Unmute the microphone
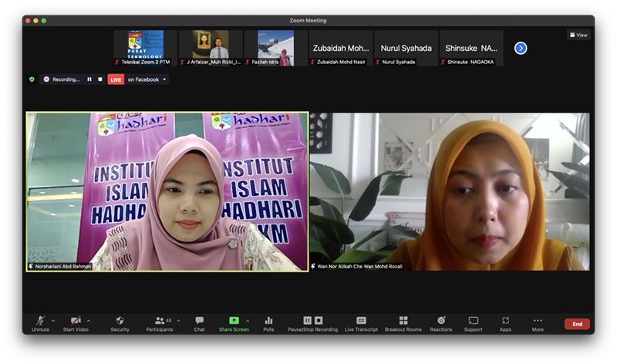Viewport: 617px width, 364px height. pos(40,320)
